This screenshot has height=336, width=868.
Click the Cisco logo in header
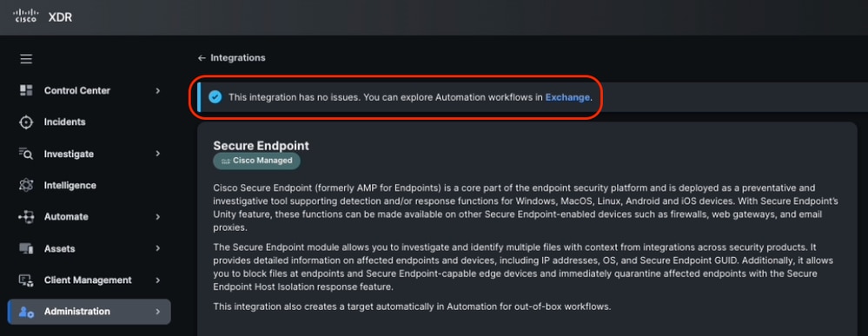[25, 16]
